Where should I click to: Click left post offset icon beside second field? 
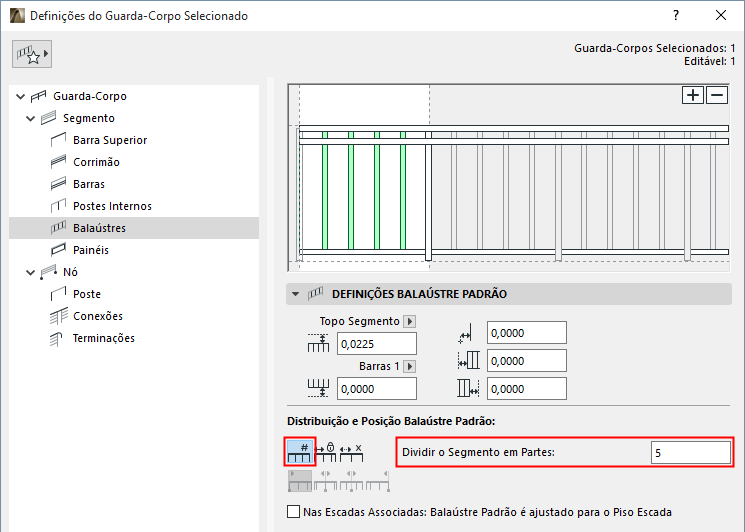[468, 361]
